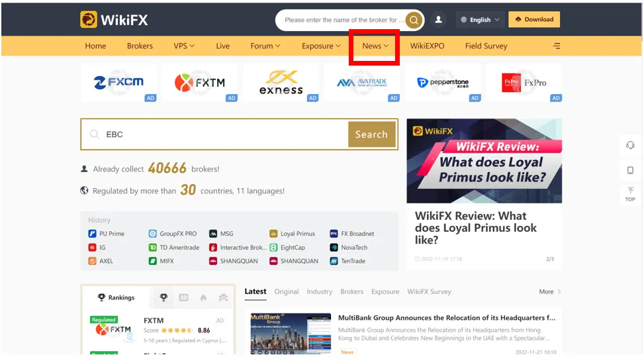644x363 pixels.
Task: Expand the Forum dropdown menu
Action: [265, 46]
